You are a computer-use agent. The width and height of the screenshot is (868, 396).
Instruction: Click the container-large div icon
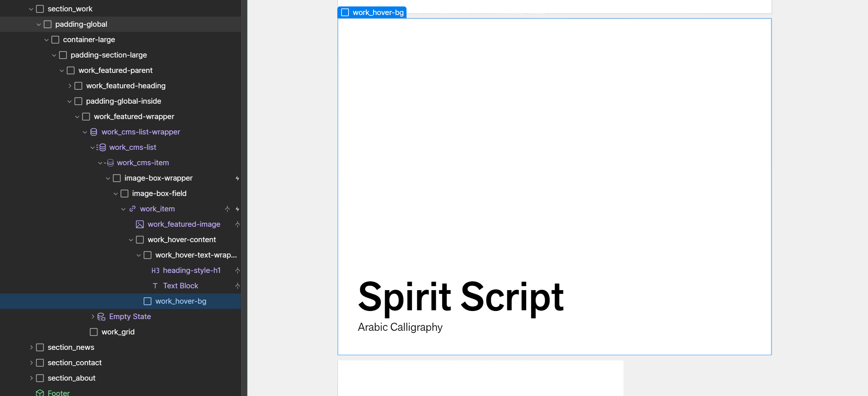pyautogui.click(x=55, y=40)
